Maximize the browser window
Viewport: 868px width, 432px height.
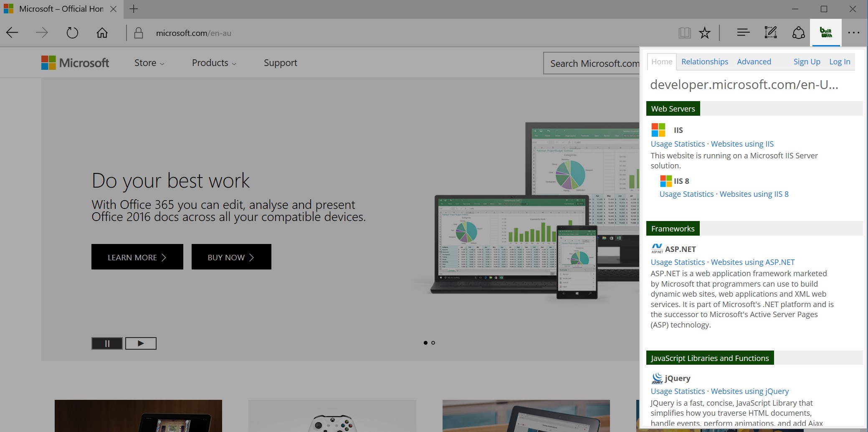tap(824, 9)
